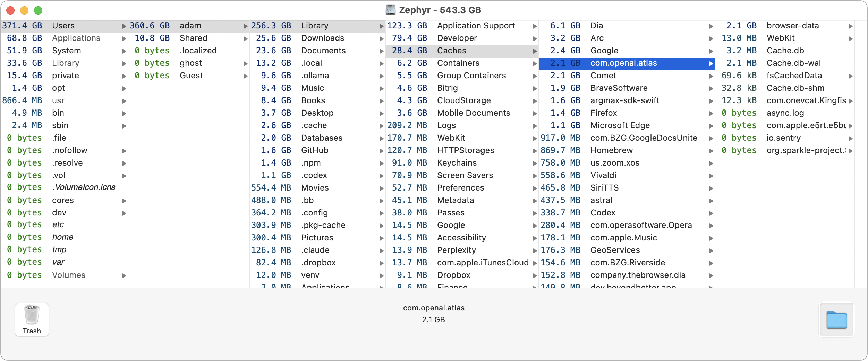Select the Homebrew cache folder
This screenshot has width=868, height=361.
627,150
